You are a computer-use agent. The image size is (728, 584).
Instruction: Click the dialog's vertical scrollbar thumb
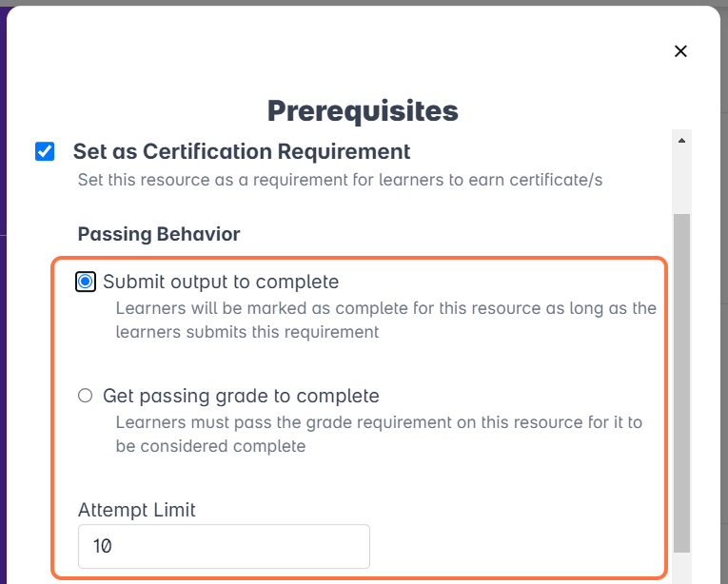point(681,380)
